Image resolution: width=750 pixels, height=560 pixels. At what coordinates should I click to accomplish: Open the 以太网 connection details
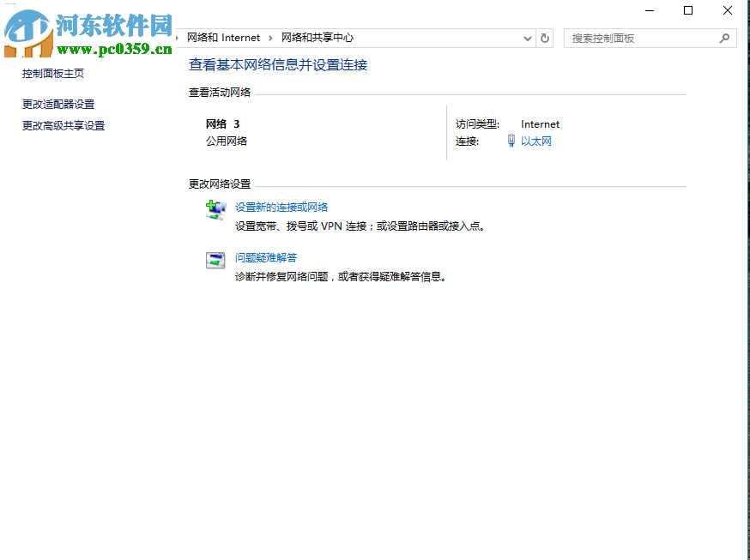point(537,141)
